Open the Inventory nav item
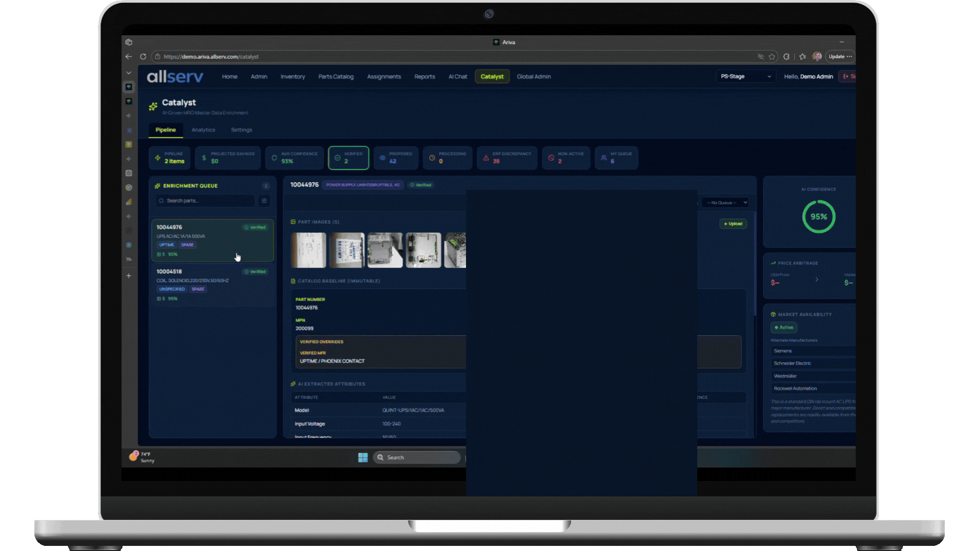 point(293,77)
